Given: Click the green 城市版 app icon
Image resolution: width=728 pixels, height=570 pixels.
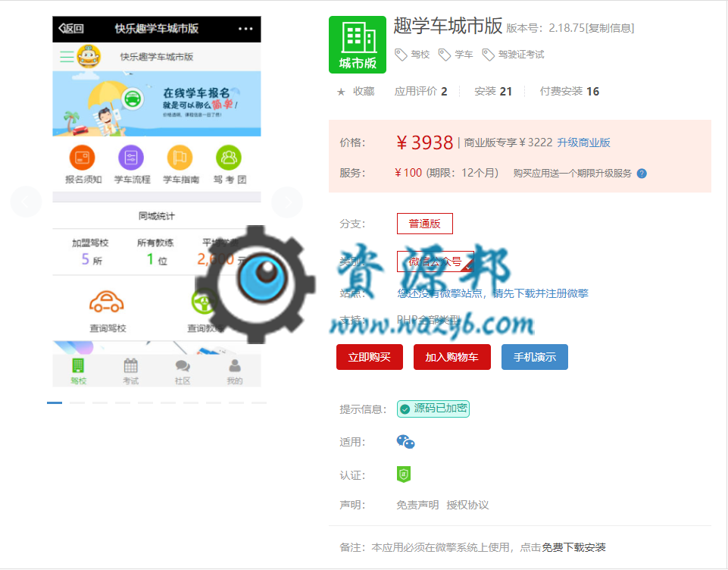Looking at the screenshot, I should click(358, 45).
